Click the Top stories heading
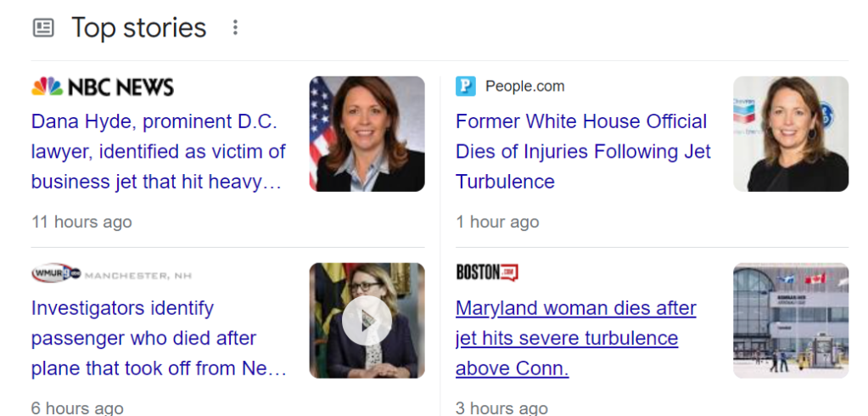 pyautogui.click(x=138, y=28)
